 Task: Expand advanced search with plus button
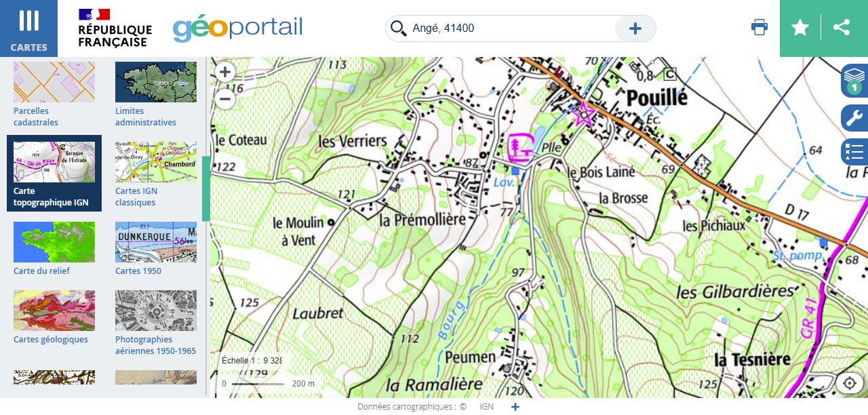635,28
